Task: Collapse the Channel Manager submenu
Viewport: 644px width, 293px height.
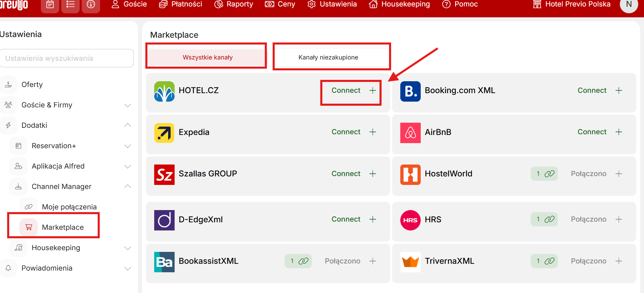Action: (x=128, y=187)
